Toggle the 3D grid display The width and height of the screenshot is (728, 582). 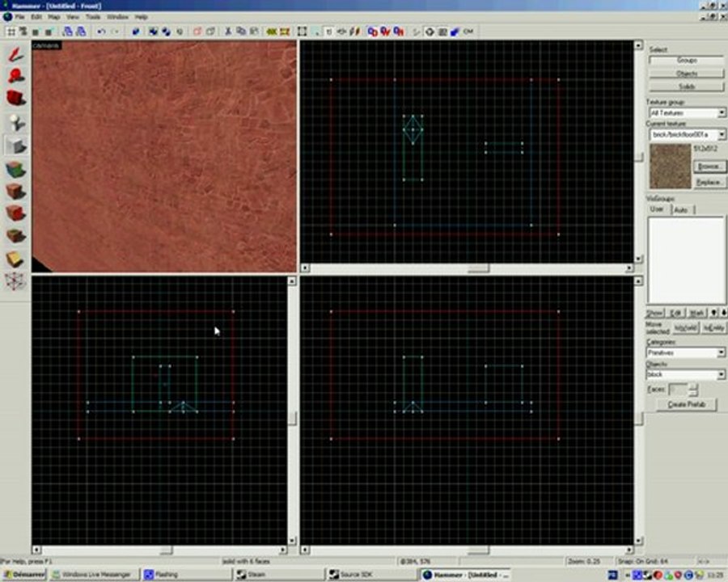click(23, 32)
